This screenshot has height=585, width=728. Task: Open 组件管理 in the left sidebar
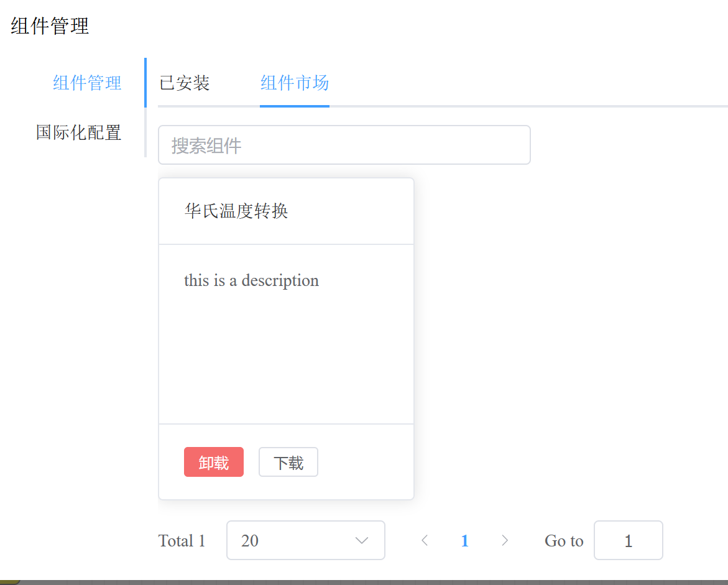pos(87,83)
